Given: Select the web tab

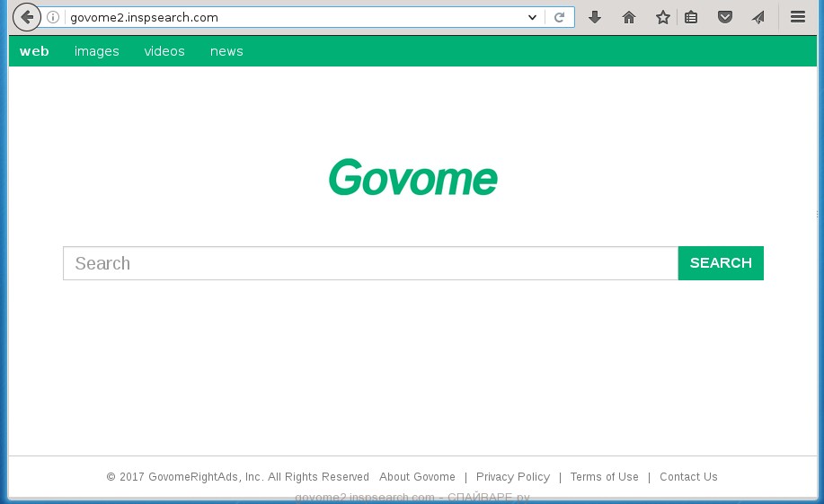Looking at the screenshot, I should click(x=34, y=51).
